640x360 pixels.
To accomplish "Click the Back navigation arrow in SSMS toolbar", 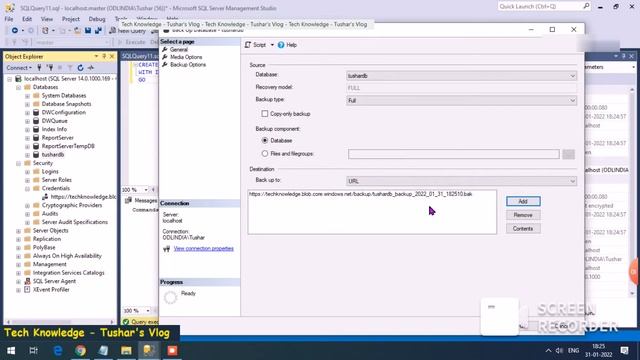I will (15, 31).
